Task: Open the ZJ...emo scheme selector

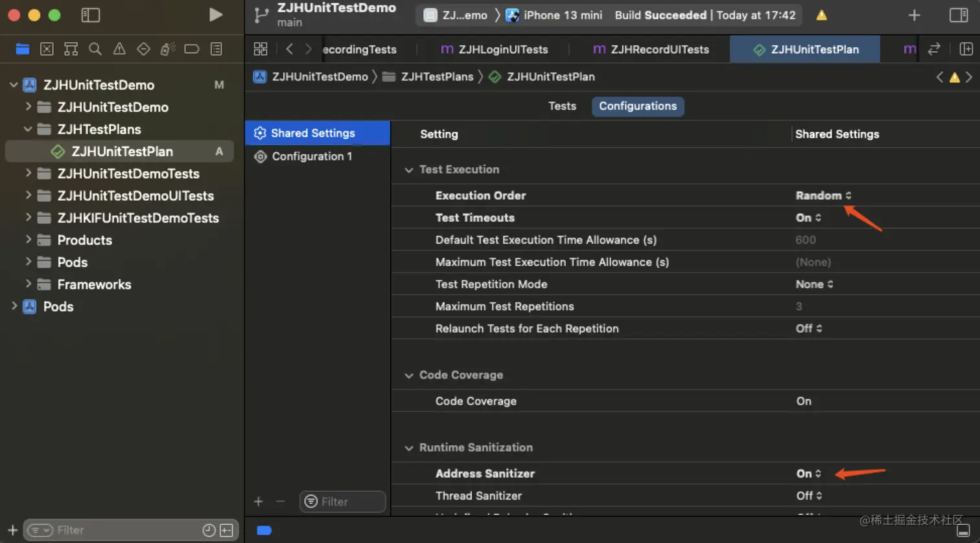Action: coord(456,15)
